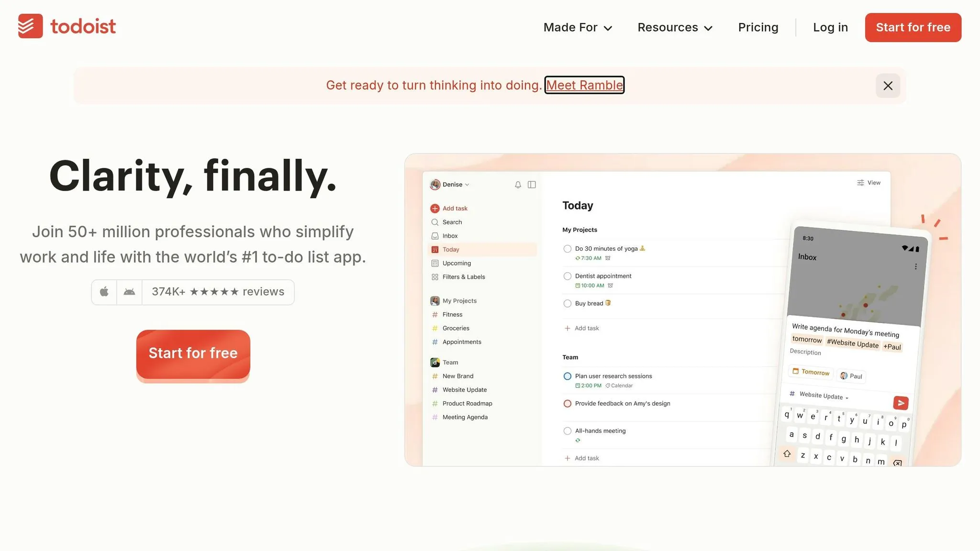Image resolution: width=980 pixels, height=551 pixels.
Task: Mark Buy bread as done
Action: coord(567,303)
